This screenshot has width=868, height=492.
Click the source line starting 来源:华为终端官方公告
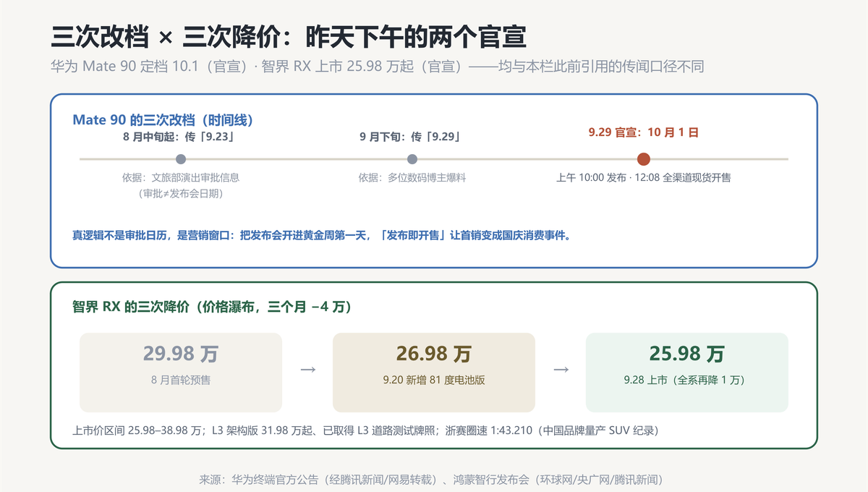pyautogui.click(x=432, y=479)
